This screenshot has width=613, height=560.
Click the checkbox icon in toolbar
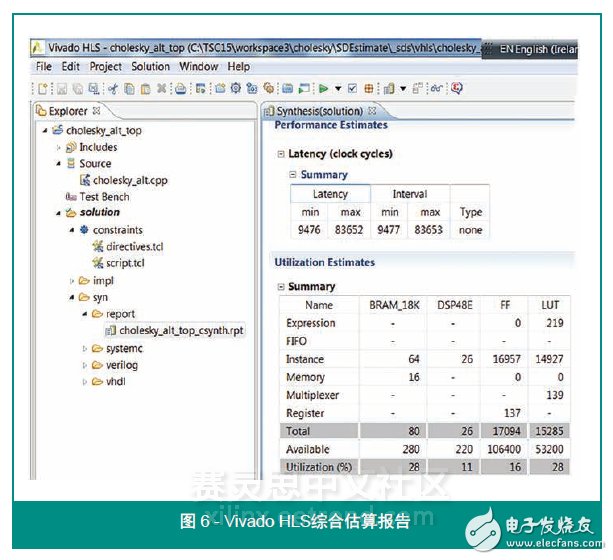[352, 88]
